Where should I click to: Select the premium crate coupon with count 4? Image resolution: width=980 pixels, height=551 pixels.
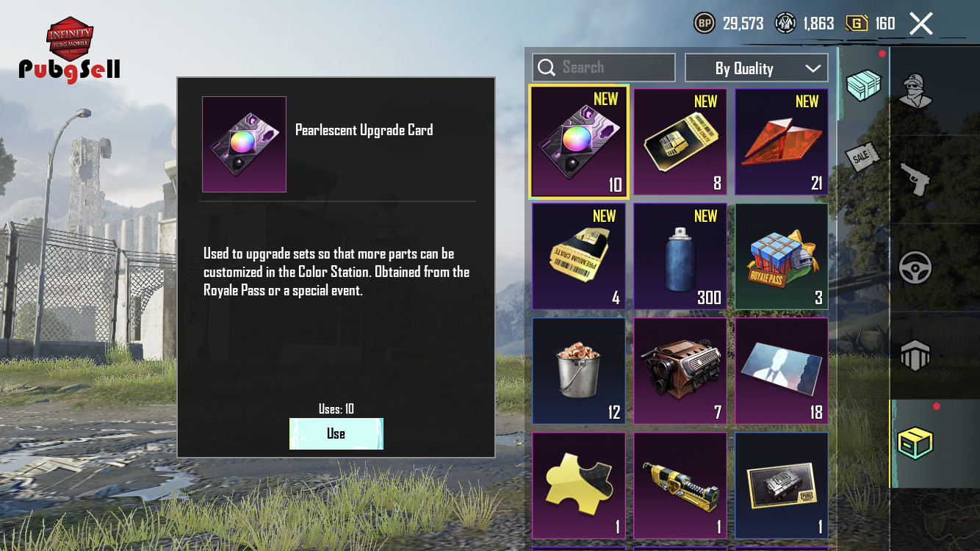pos(579,256)
